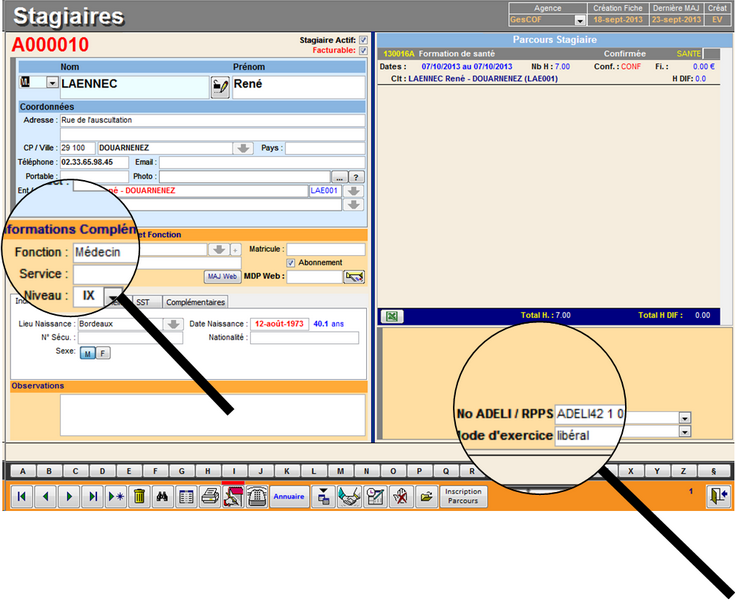The height and width of the screenshot is (600, 736).
Task: Jump to the last record
Action: coord(93,496)
